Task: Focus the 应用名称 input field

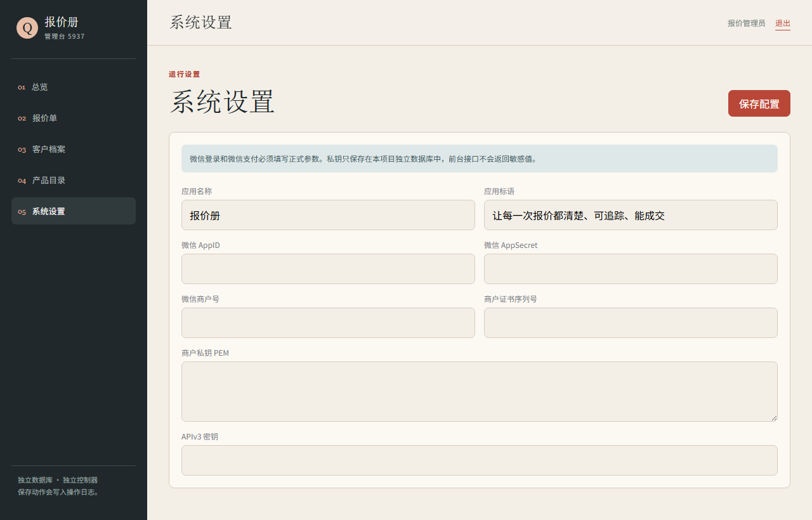Action: click(x=328, y=215)
